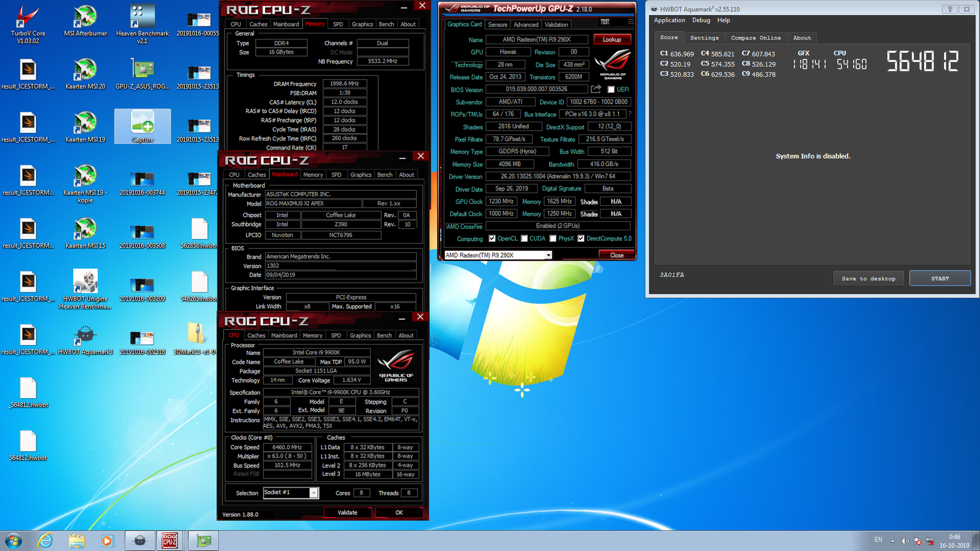Screen dimensions: 980x551
Task: Select Kaarten MSI 15 desktop icon
Action: 85,233
